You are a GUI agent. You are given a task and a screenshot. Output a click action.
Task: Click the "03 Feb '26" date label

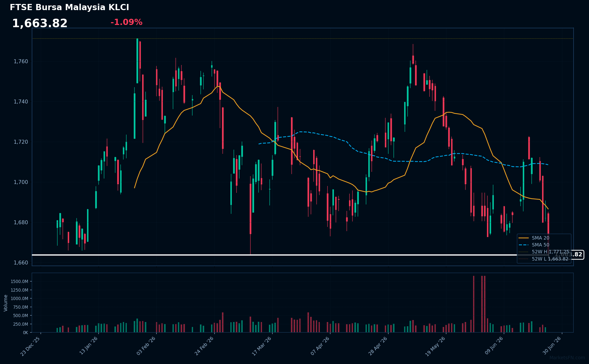[x=146, y=346]
